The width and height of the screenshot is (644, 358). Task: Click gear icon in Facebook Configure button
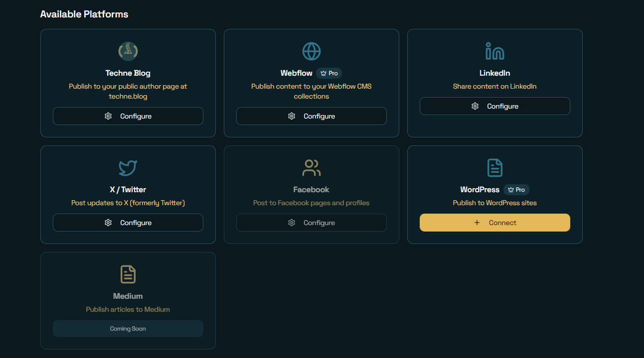(x=292, y=223)
